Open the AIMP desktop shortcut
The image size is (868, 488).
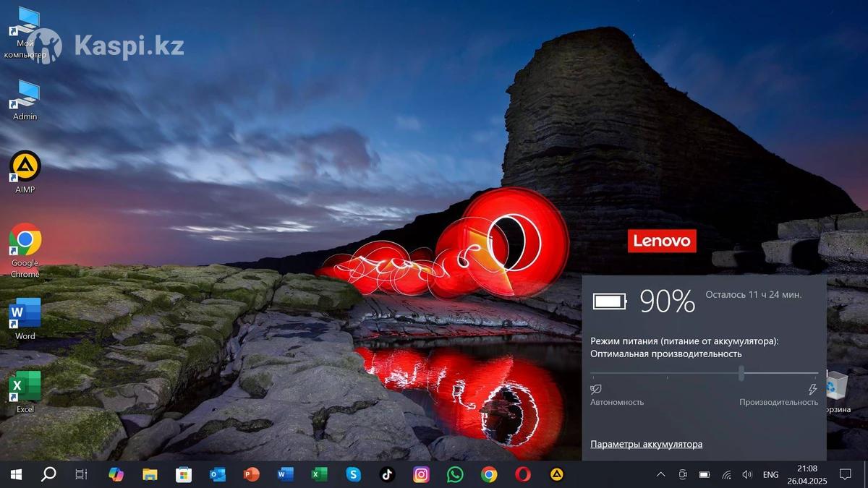point(25,168)
